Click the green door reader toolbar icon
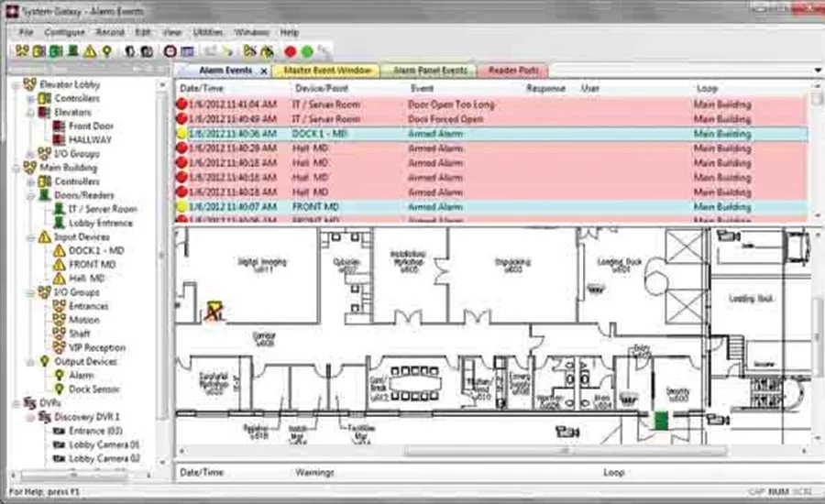 click(x=73, y=51)
